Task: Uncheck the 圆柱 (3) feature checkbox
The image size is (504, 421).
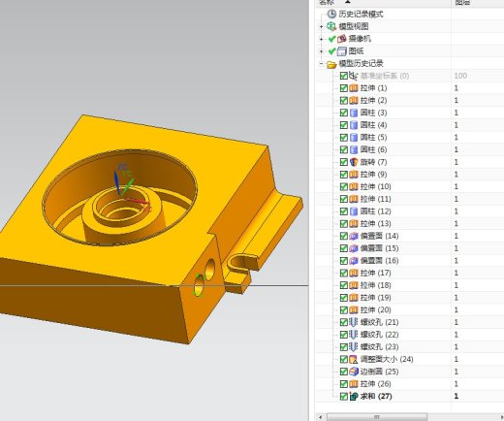Action: point(344,113)
